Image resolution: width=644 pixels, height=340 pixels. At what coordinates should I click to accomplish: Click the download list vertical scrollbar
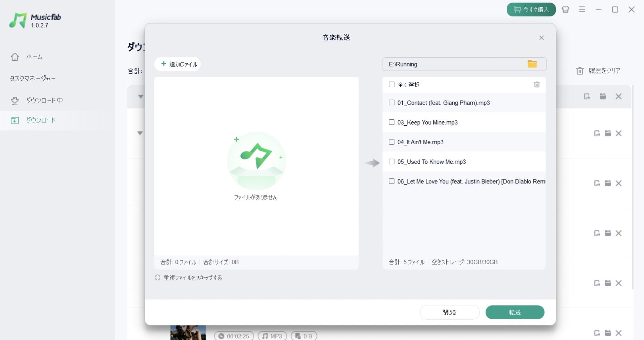pos(633,187)
